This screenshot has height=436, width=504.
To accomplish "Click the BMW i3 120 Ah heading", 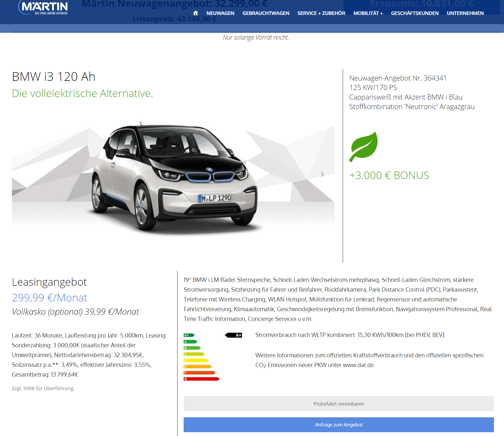I will coord(54,77).
